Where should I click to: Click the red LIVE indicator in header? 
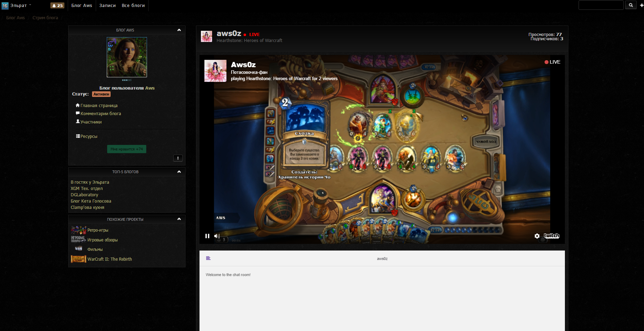(x=252, y=35)
